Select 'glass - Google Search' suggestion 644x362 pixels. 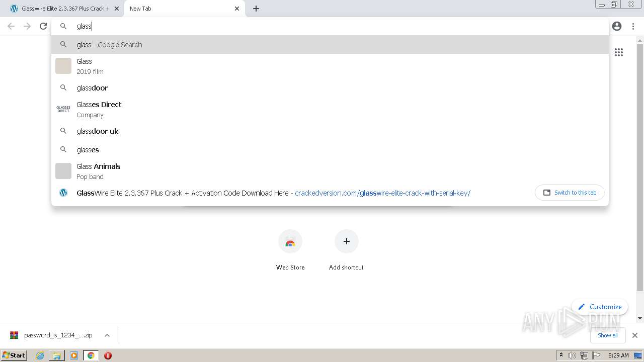pos(330,44)
